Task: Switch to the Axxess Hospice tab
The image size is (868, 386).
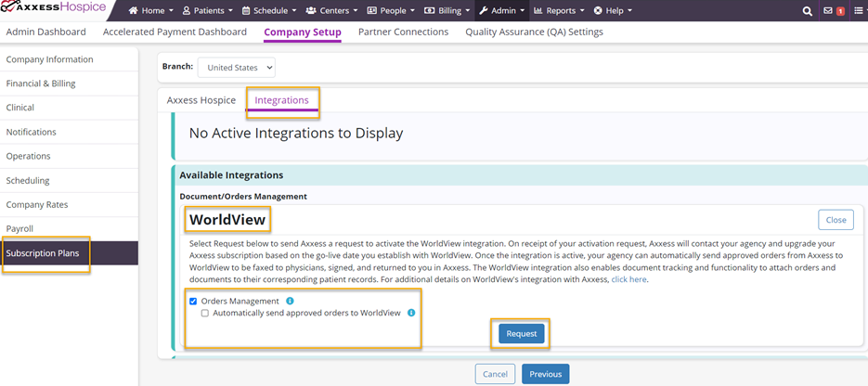Action: [x=201, y=100]
